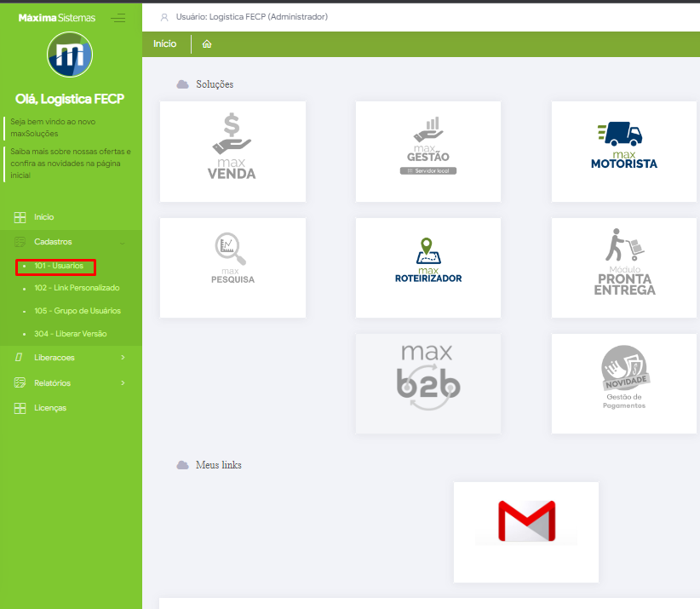Click 'Seja bem vindo ao novo maxSoluções' text
This screenshot has width=700, height=609.
point(53,128)
